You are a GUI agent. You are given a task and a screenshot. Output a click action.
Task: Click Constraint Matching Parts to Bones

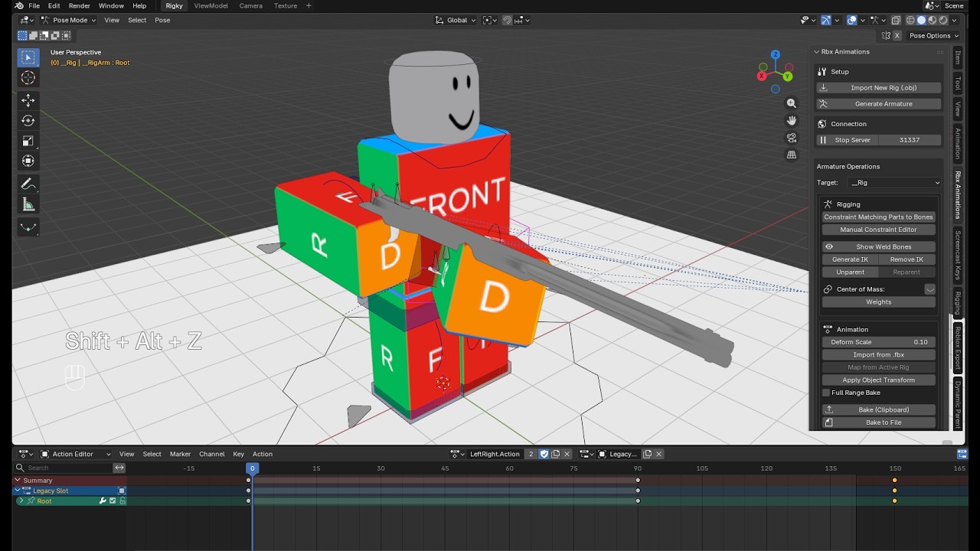[879, 217]
